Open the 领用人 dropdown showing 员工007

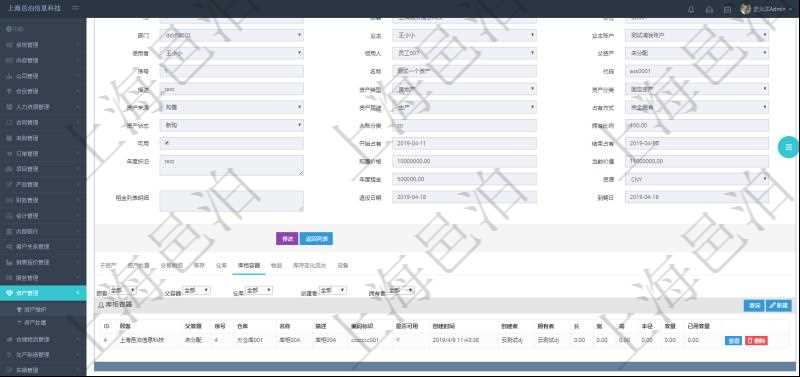pyautogui.click(x=464, y=53)
